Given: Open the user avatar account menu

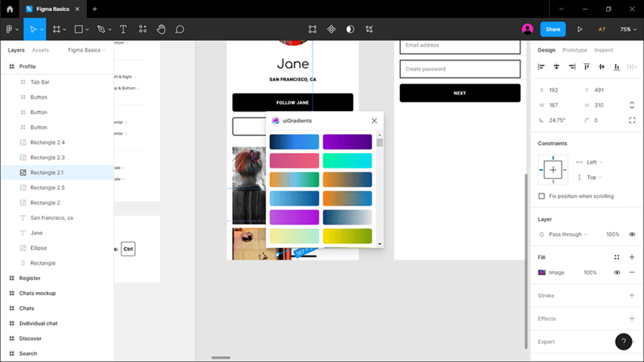Looking at the screenshot, I should click(528, 29).
